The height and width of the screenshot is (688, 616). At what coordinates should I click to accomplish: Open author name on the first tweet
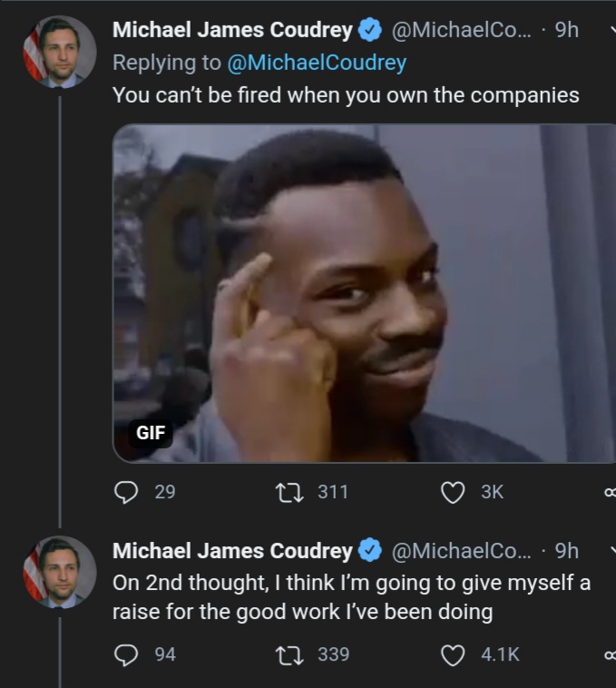[x=232, y=30]
